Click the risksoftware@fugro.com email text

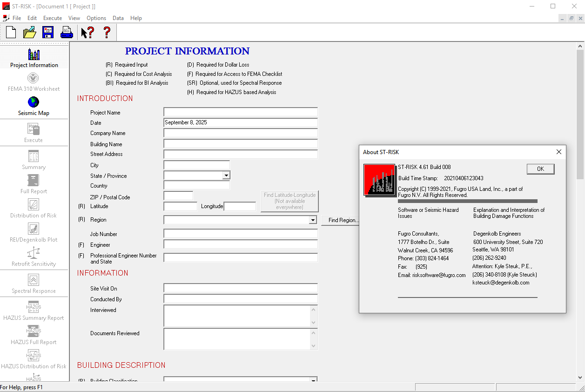[x=439, y=275]
